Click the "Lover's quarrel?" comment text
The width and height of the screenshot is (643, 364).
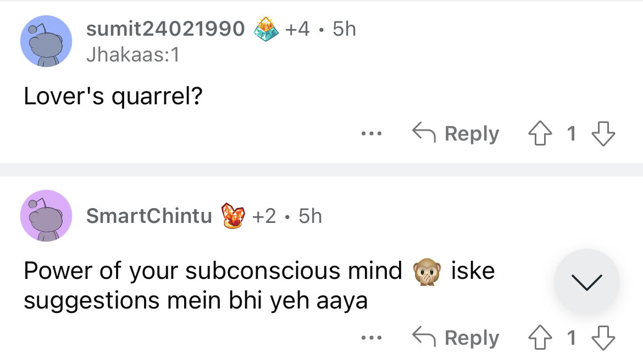point(113,97)
